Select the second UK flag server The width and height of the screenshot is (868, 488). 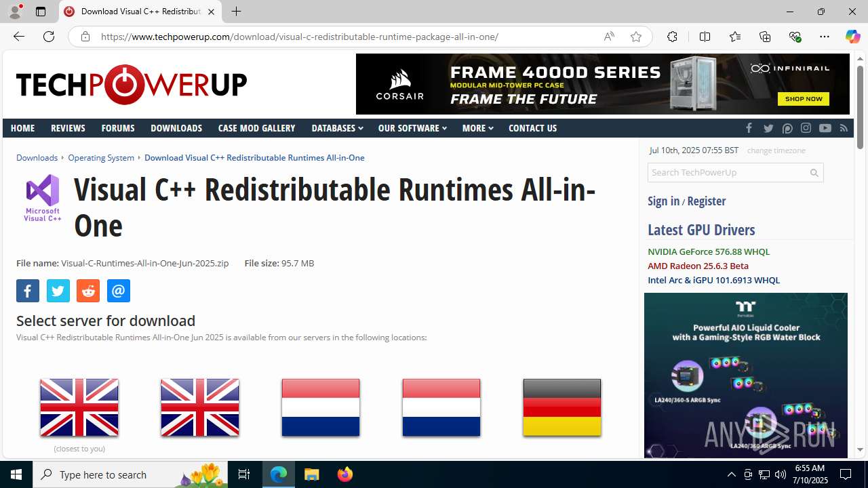tap(200, 407)
